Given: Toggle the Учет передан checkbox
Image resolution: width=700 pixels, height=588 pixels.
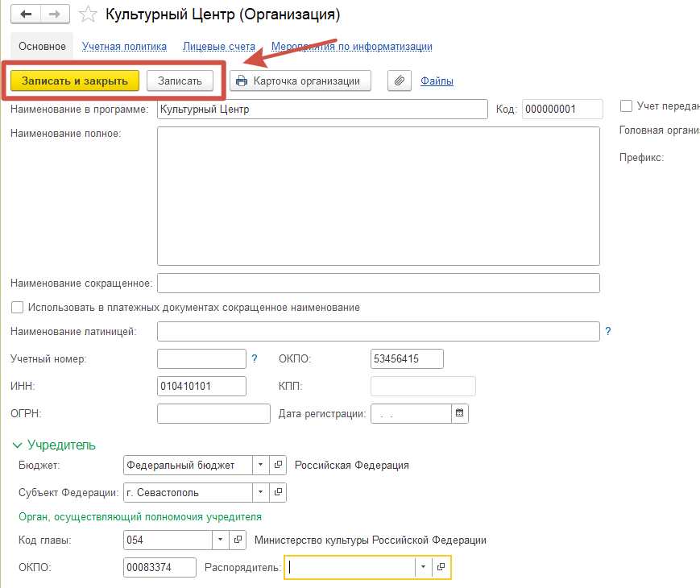Looking at the screenshot, I should coord(627,106).
